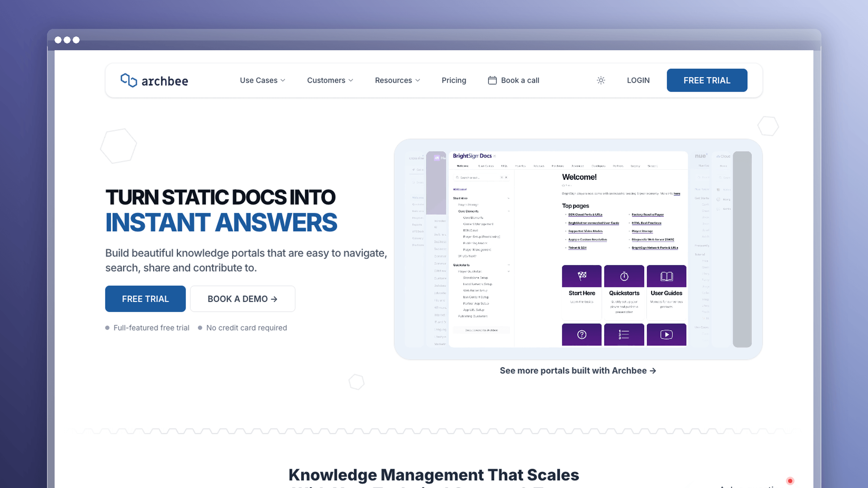The image size is (868, 488).
Task: Click FREE TRIAL in the navigation bar
Action: point(707,80)
